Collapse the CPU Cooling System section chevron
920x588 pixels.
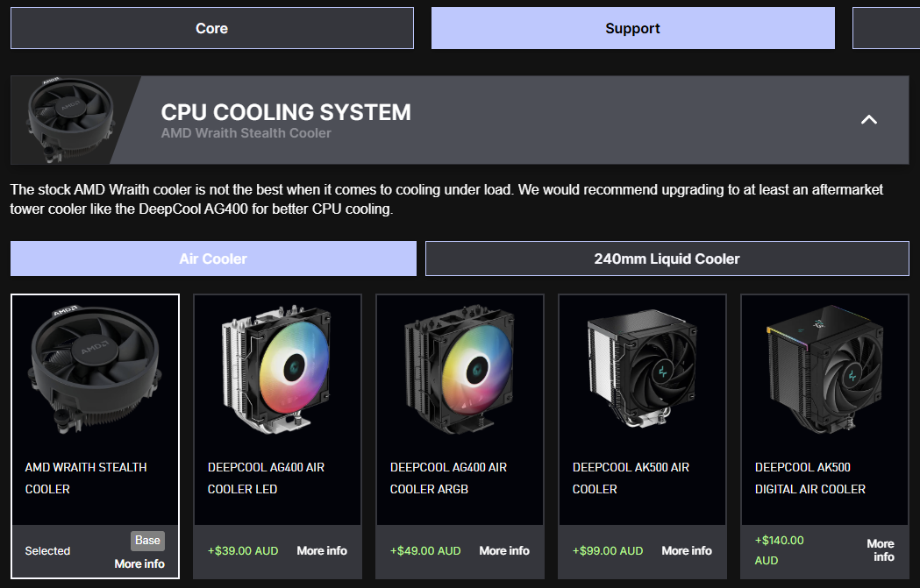[868, 119]
